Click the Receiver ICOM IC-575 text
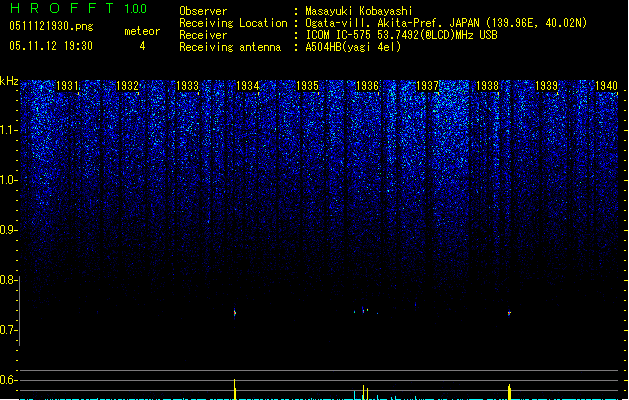 coord(402,35)
